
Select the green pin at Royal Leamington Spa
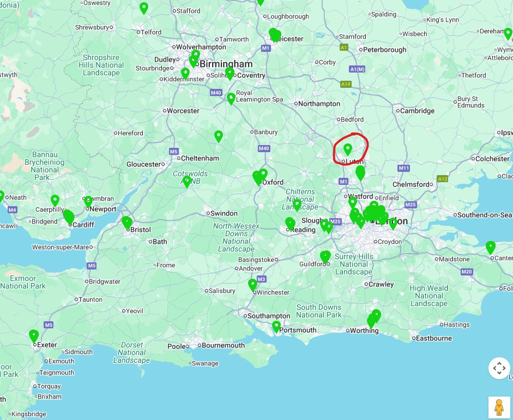pyautogui.click(x=231, y=99)
